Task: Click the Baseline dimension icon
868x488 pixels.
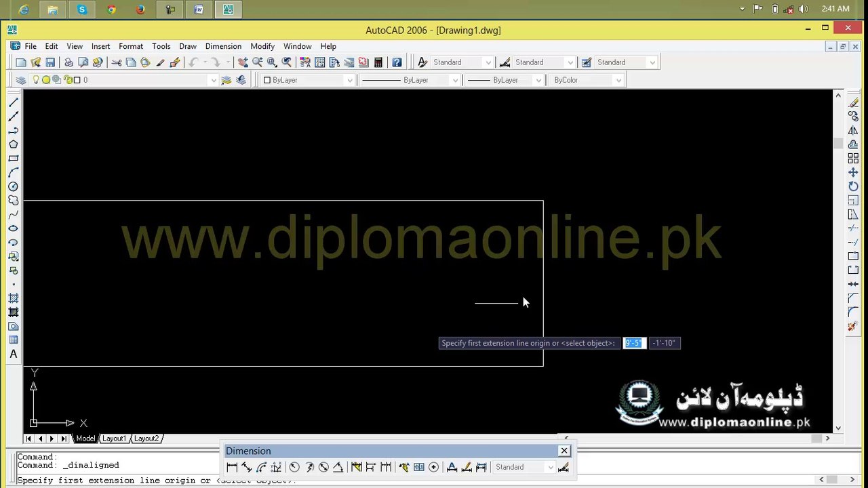Action: click(x=371, y=467)
